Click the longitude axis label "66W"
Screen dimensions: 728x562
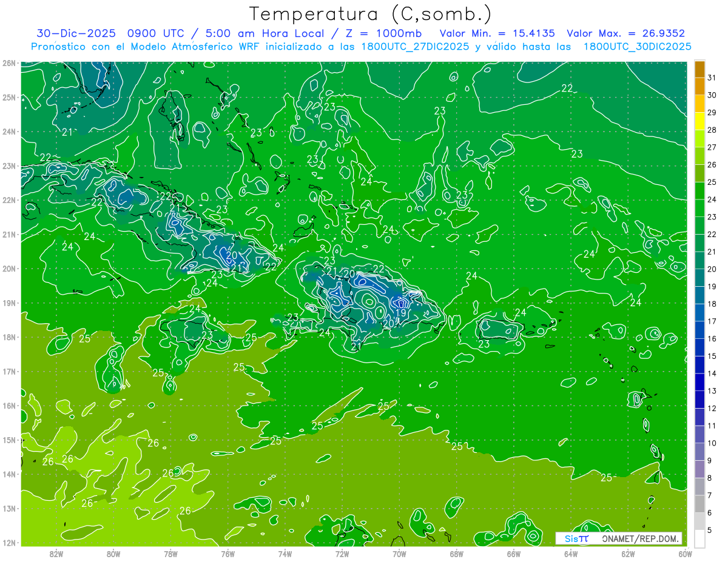[x=514, y=554]
